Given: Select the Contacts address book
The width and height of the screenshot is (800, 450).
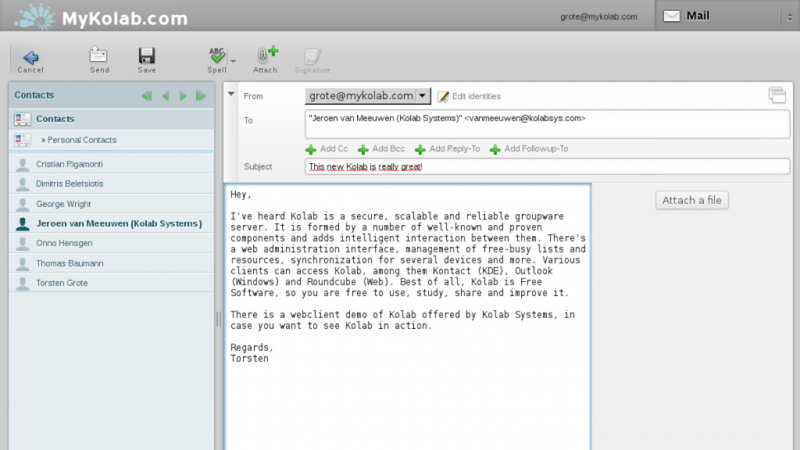Looking at the screenshot, I should (111, 119).
